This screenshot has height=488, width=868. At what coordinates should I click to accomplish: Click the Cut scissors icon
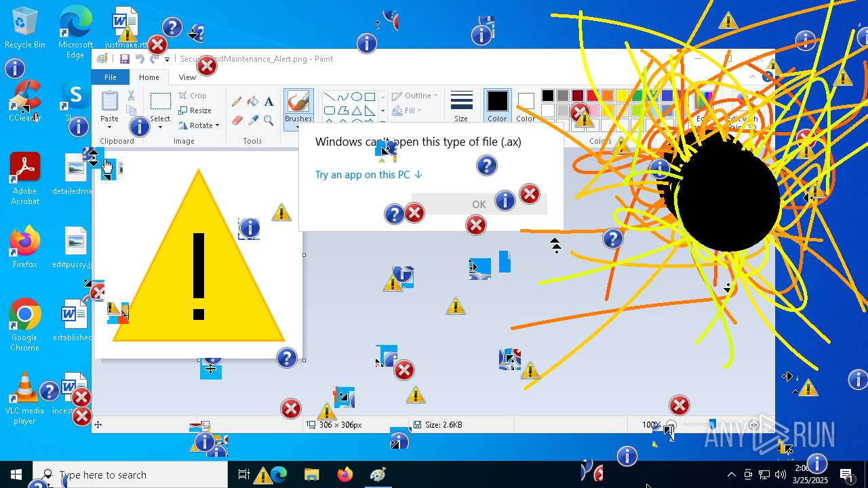coord(131,96)
